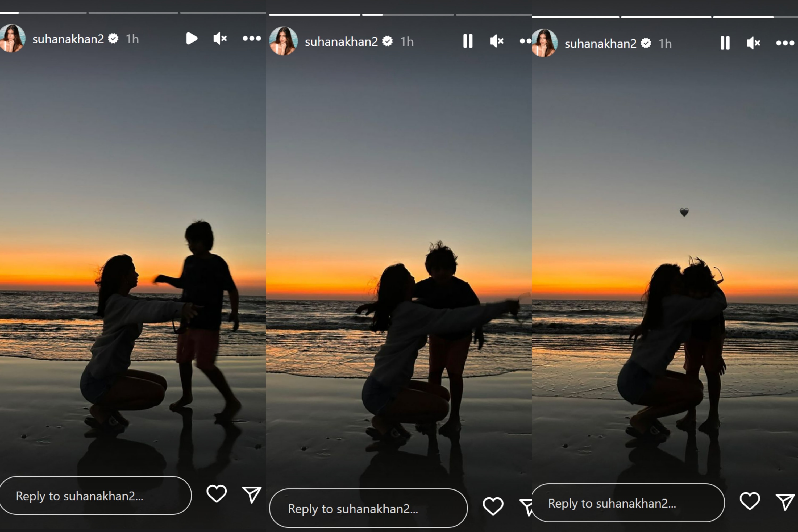This screenshot has height=532, width=798.
Task: Like the middle story with heart icon
Action: tap(493, 506)
